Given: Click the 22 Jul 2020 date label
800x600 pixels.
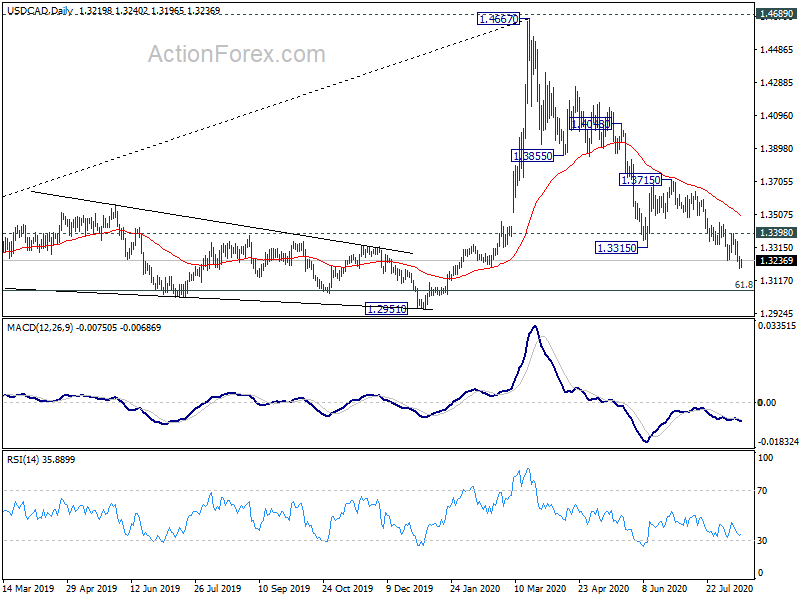Looking at the screenshot, I should [x=731, y=588].
